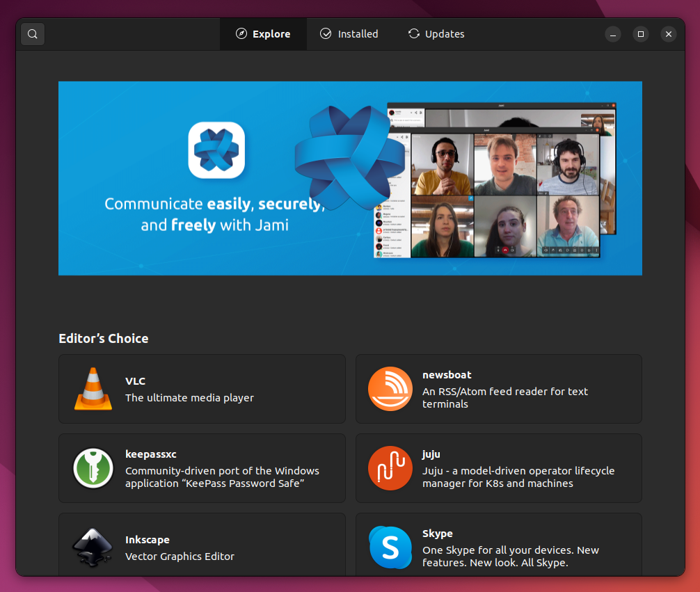Go to the Updates tab
Screen dimensions: 700x592
[436, 34]
